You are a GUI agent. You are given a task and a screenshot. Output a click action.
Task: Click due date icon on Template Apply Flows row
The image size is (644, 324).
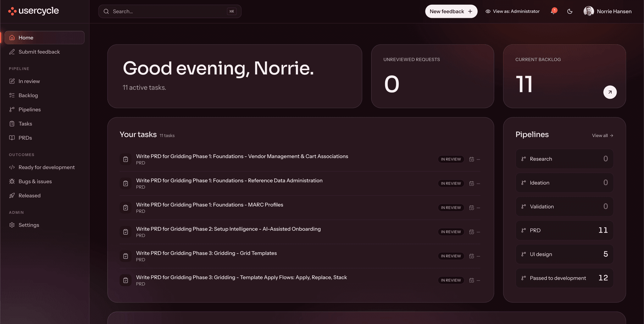(472, 280)
